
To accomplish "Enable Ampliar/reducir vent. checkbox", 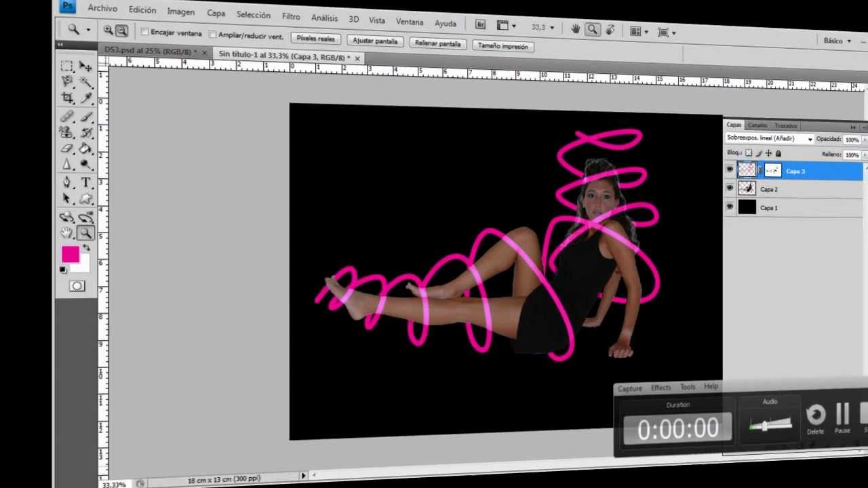I will [x=212, y=35].
